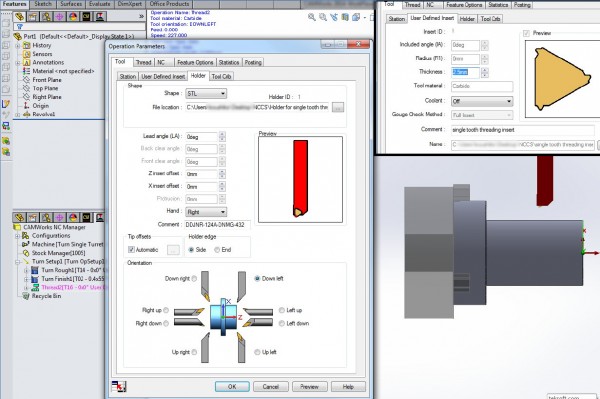Click the bottom-left dialog tool icon
The image size is (600, 399).
coord(119,386)
